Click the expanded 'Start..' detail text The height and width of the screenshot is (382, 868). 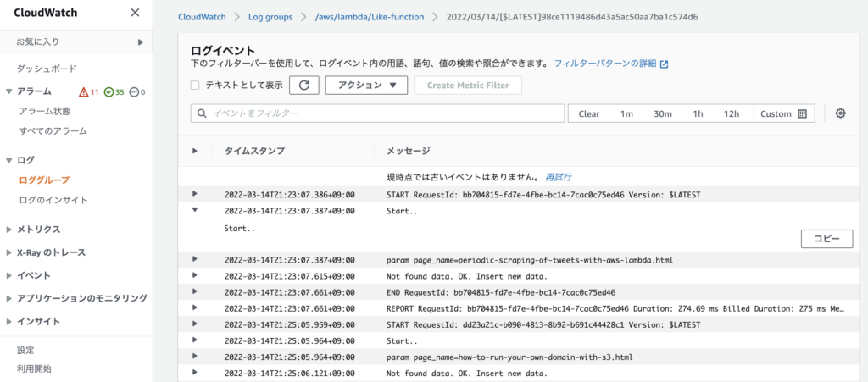coord(240,229)
